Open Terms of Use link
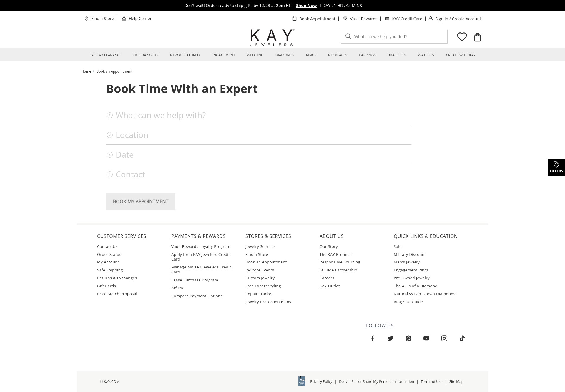 point(431,381)
